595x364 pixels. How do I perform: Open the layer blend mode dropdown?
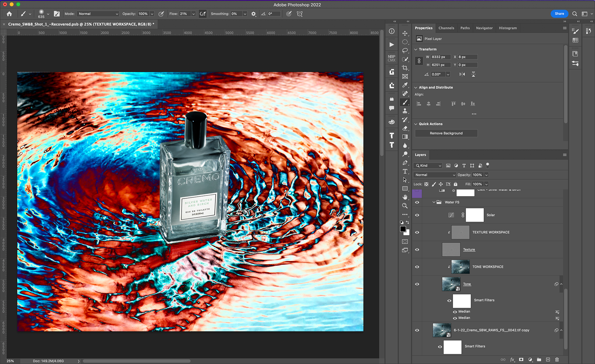[x=435, y=175]
